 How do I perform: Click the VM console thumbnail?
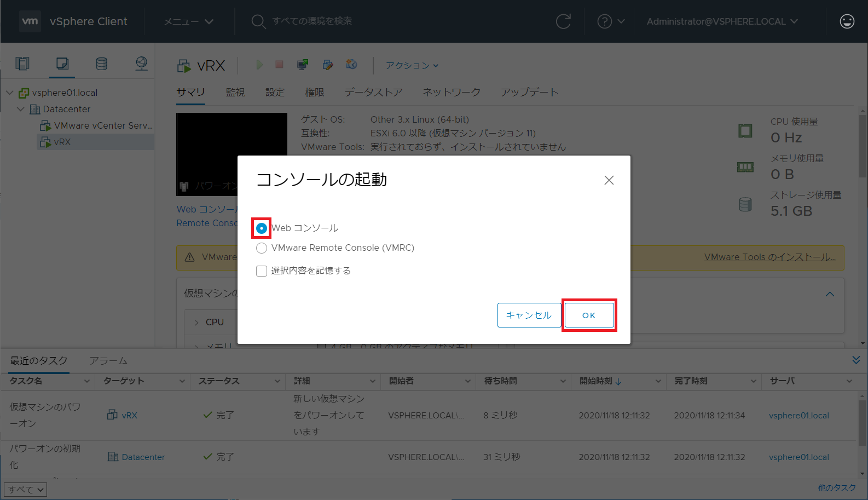coord(232,154)
